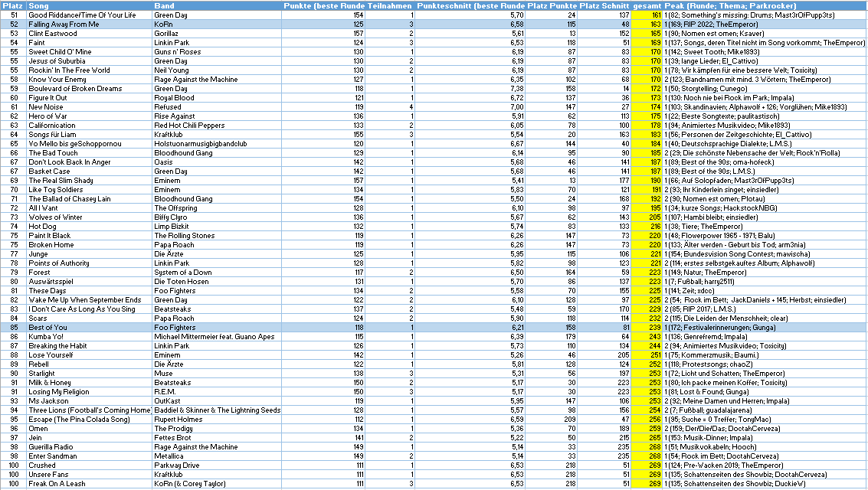Select the band cell 'Refused'
This screenshot has height=490, width=868.
217,107
